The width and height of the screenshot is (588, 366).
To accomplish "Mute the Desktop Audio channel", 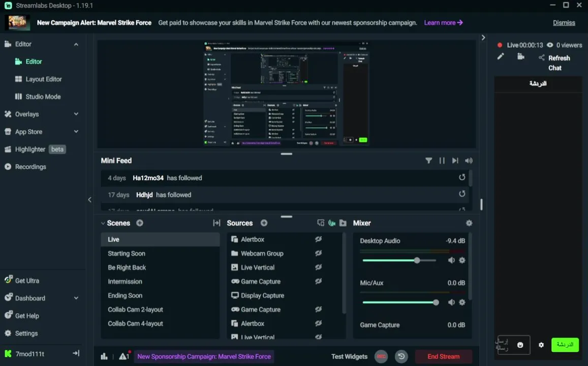I will pos(451,260).
